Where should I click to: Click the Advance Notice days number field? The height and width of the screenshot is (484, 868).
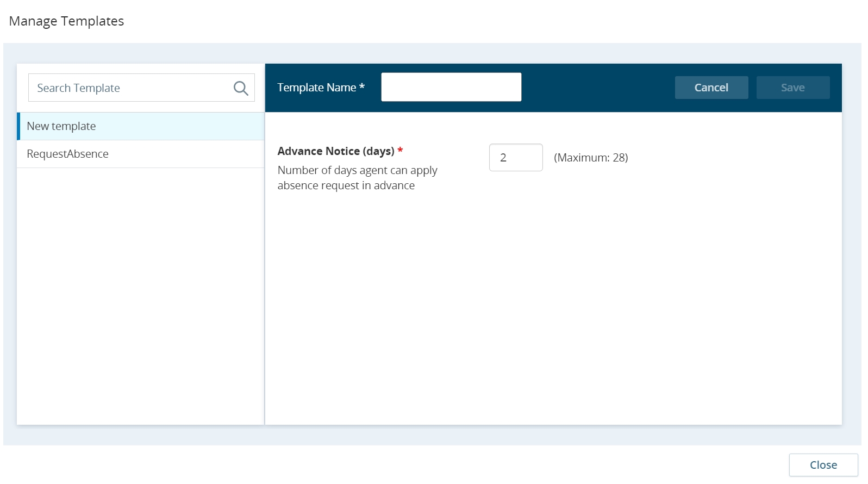tap(515, 158)
